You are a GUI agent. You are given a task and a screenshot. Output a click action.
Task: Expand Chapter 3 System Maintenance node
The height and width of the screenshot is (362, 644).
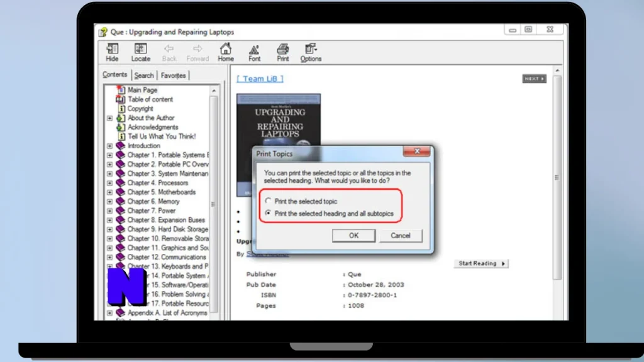pyautogui.click(x=109, y=174)
